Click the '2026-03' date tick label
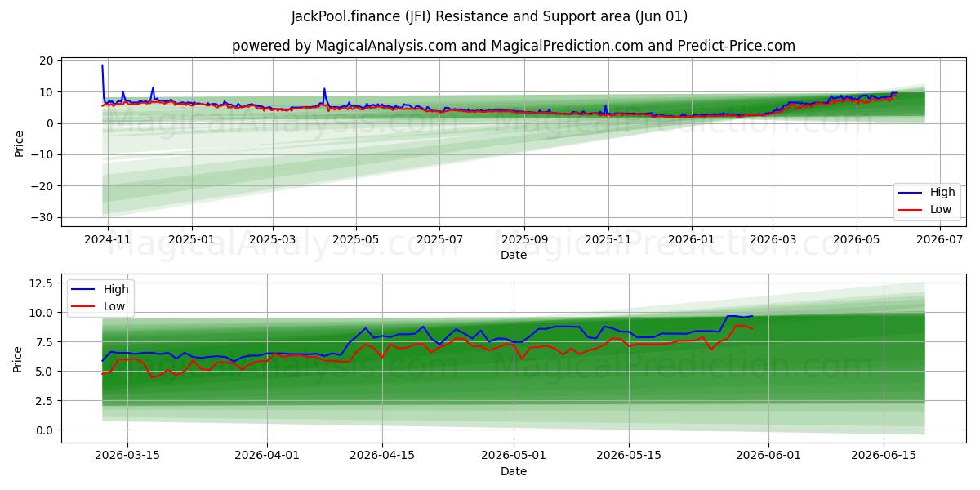 [x=773, y=241]
